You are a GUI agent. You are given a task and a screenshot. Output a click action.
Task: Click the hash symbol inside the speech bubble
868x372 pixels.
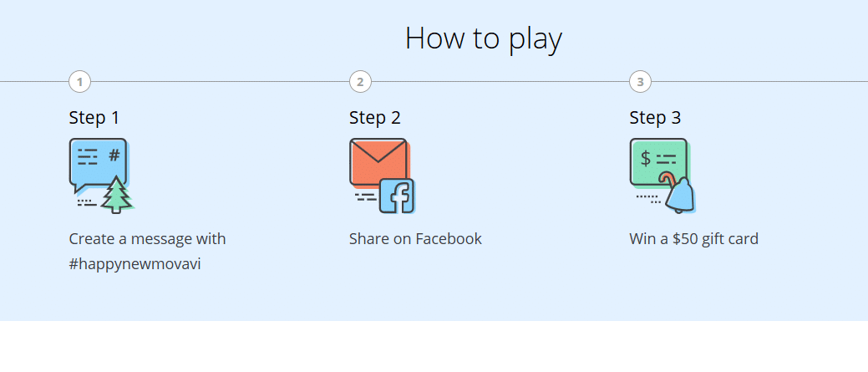(114, 155)
